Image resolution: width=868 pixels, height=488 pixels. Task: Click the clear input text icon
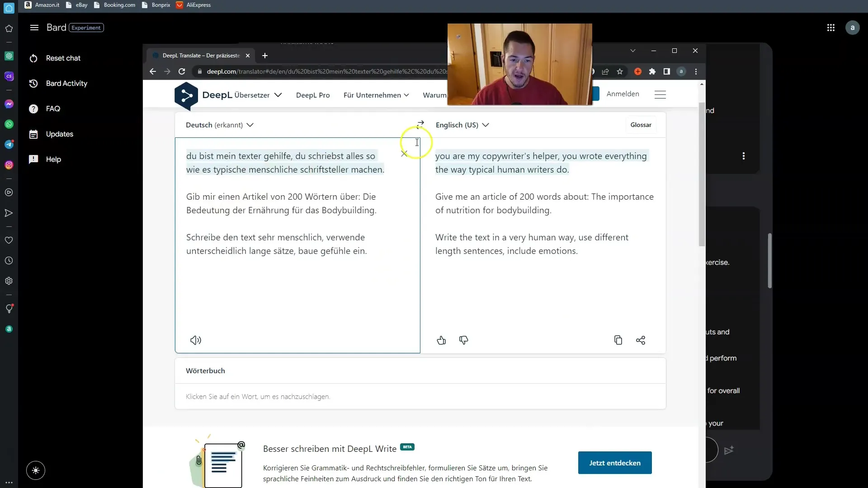404,154
